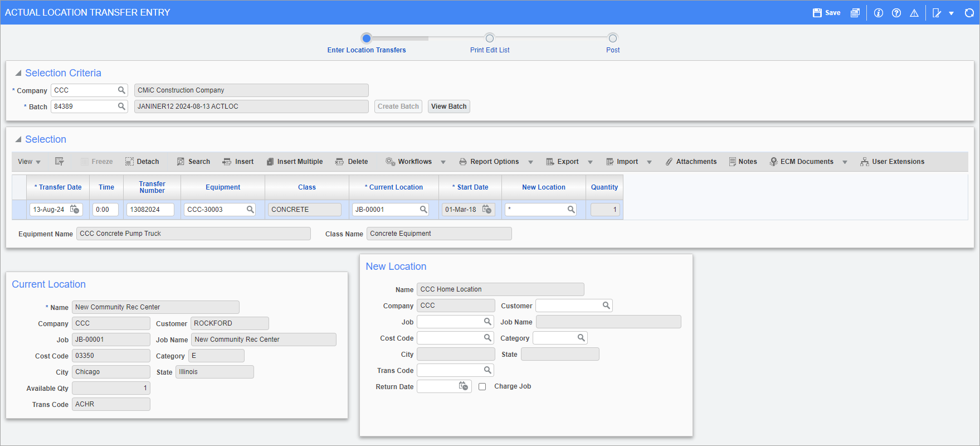Expand the dropdown arrow next to edit icon

pyautogui.click(x=951, y=13)
